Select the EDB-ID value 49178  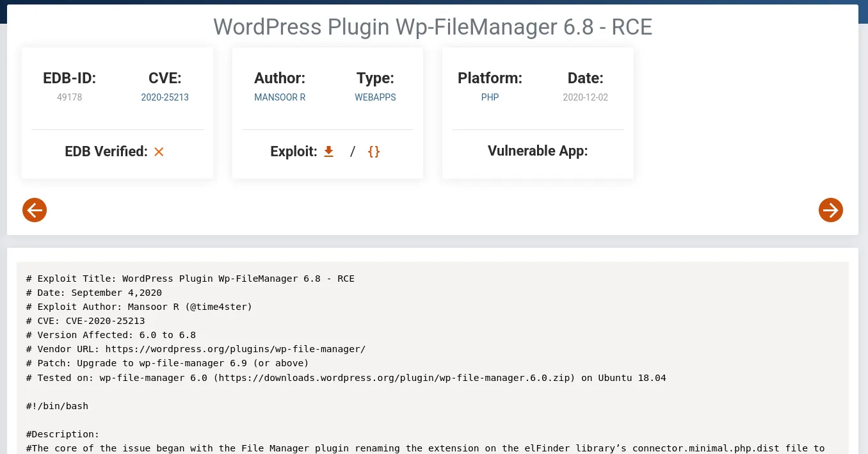69,97
